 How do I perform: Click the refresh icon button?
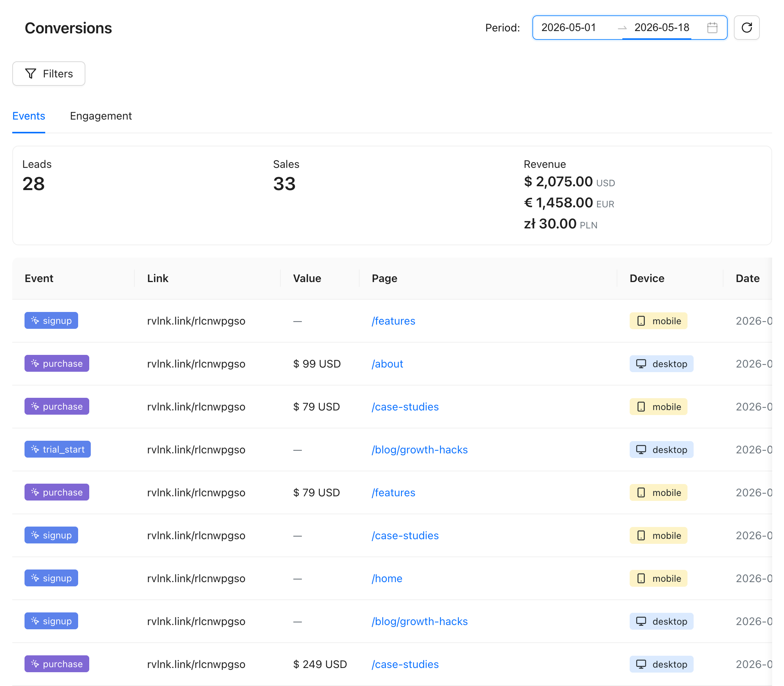coord(746,28)
